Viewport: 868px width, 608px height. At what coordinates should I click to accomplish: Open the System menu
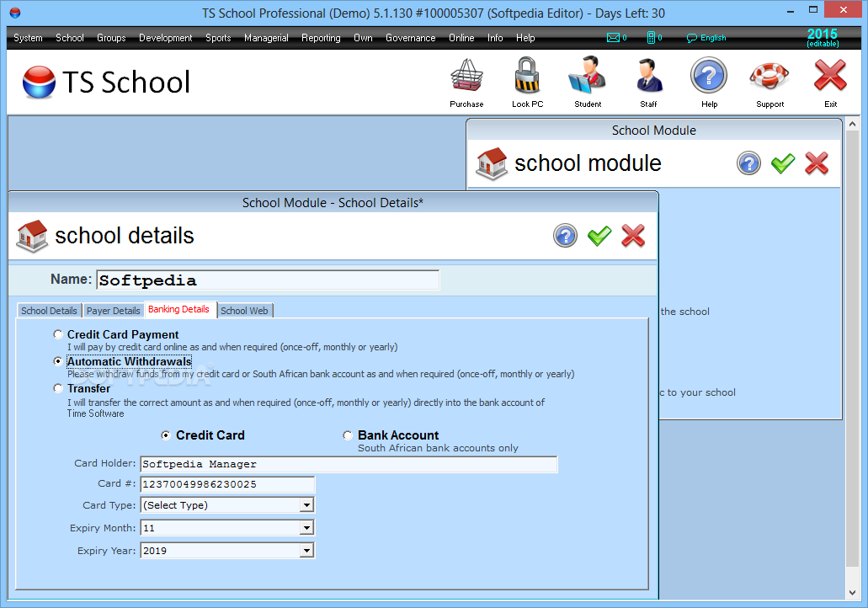click(x=29, y=38)
